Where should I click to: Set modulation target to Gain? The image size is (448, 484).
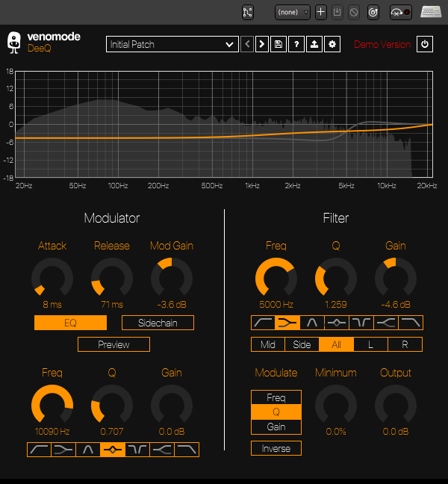point(276,426)
